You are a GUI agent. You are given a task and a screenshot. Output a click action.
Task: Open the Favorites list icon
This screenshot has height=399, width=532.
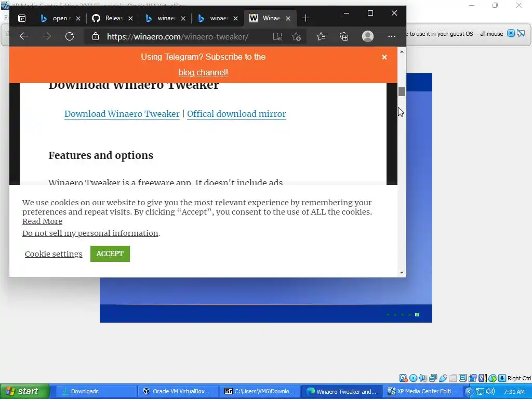pos(321,36)
